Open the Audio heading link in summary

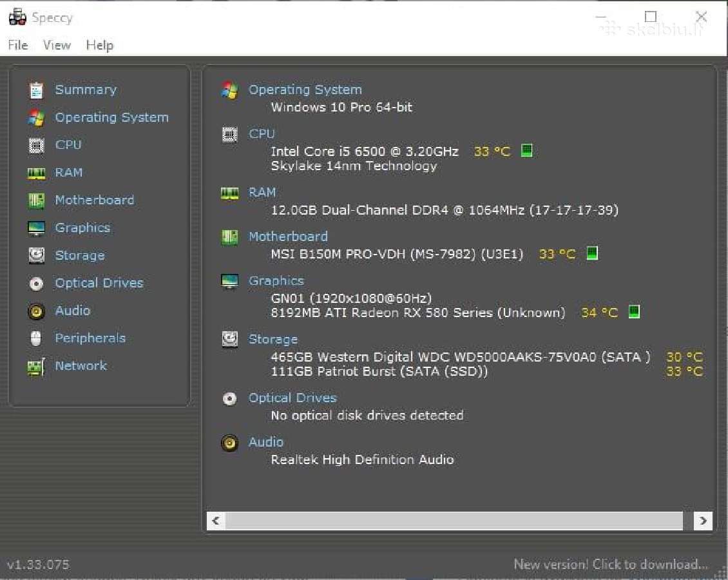tap(266, 442)
